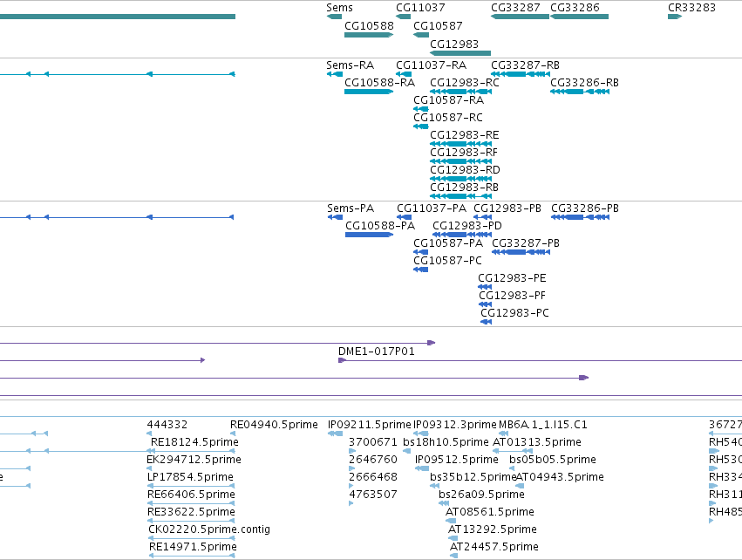Viewport: 742px width, 560px height.
Task: Click the CG12983-PD protein label
Action: pyautogui.click(x=467, y=226)
